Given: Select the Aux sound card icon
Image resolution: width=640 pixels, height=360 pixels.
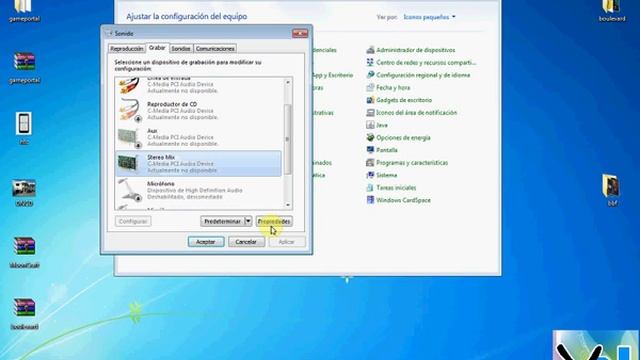Looking at the screenshot, I should (x=129, y=138).
